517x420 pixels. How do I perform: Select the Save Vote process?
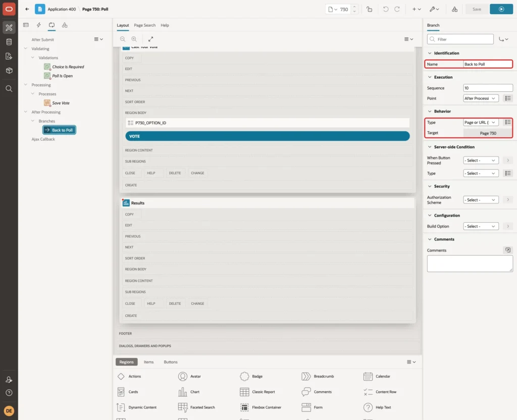[61, 103]
